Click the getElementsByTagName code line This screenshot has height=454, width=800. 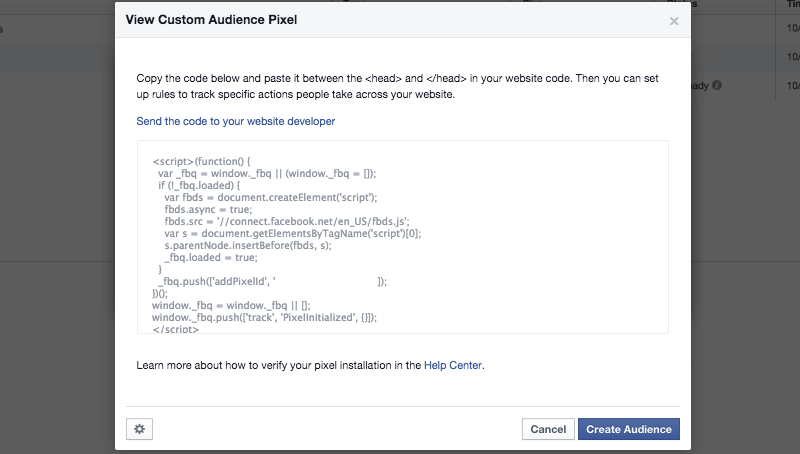(292, 233)
